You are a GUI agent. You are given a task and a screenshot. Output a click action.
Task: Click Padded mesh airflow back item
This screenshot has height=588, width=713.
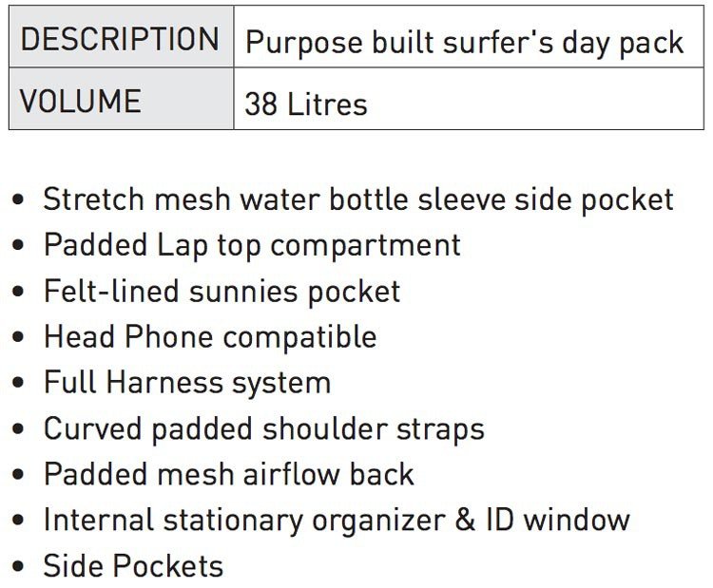(229, 474)
